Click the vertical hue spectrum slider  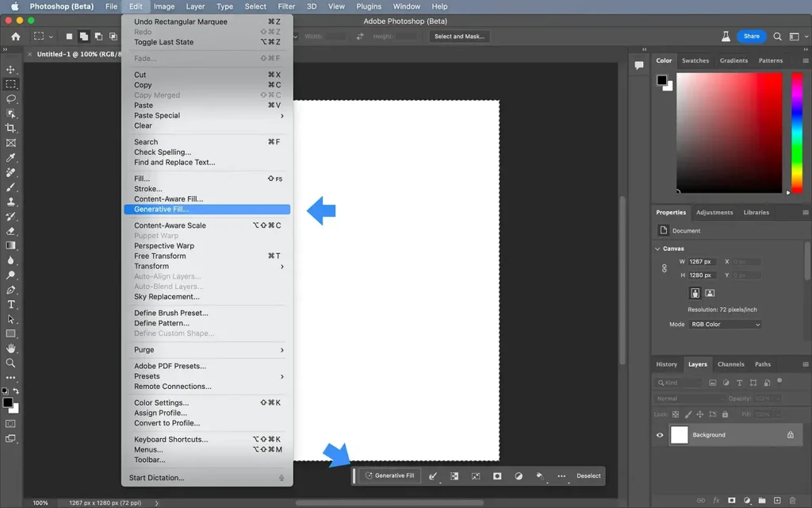796,131
